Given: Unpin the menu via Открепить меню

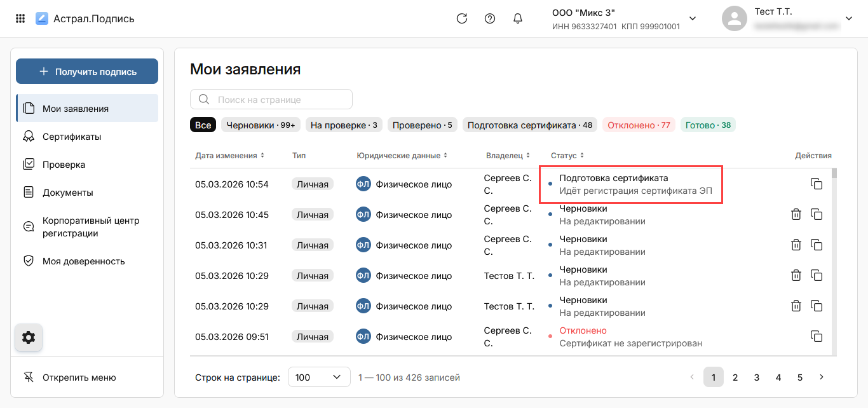Looking at the screenshot, I should (x=79, y=377).
